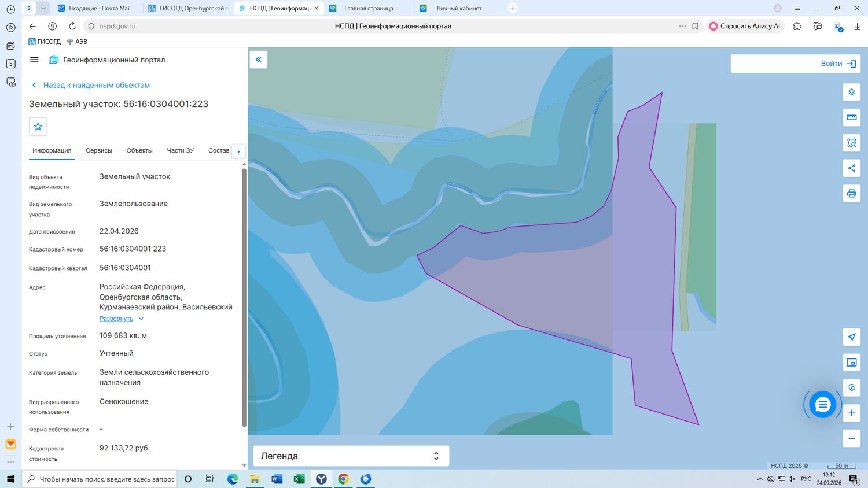Click the info panel vertical scrollbar

244,297
